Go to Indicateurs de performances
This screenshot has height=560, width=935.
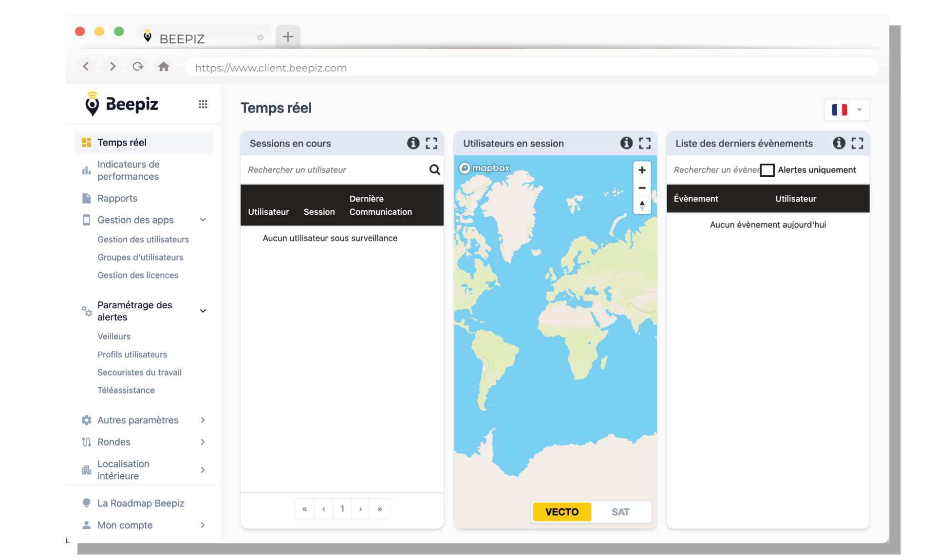click(x=128, y=170)
